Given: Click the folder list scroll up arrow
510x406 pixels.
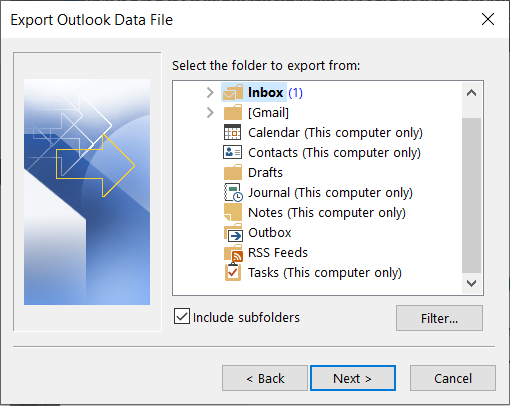Looking at the screenshot, I should tap(471, 93).
